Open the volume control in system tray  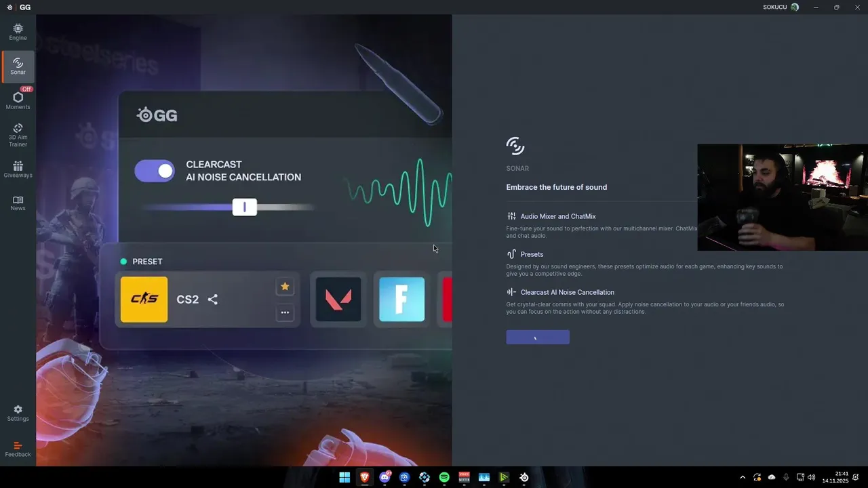point(812,477)
